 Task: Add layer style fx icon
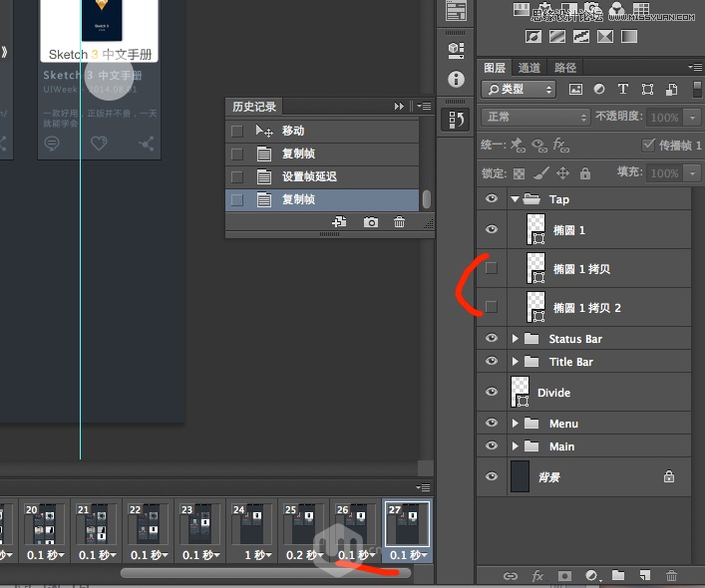(x=537, y=575)
